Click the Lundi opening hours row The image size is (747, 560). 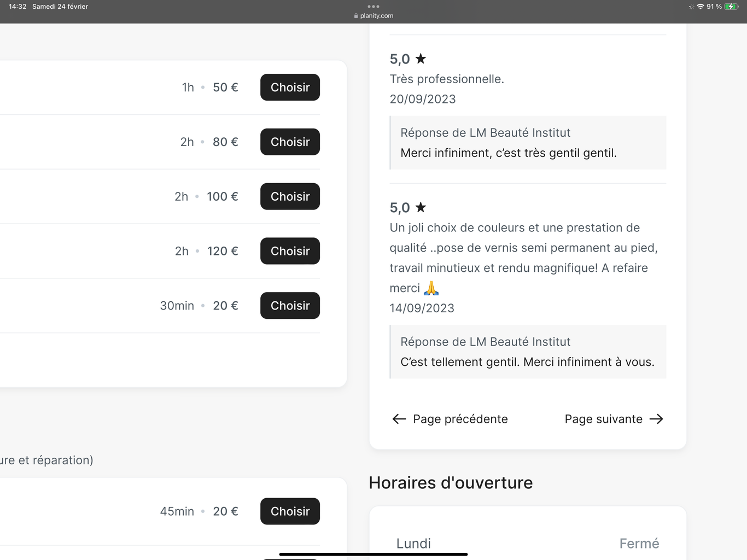[528, 544]
